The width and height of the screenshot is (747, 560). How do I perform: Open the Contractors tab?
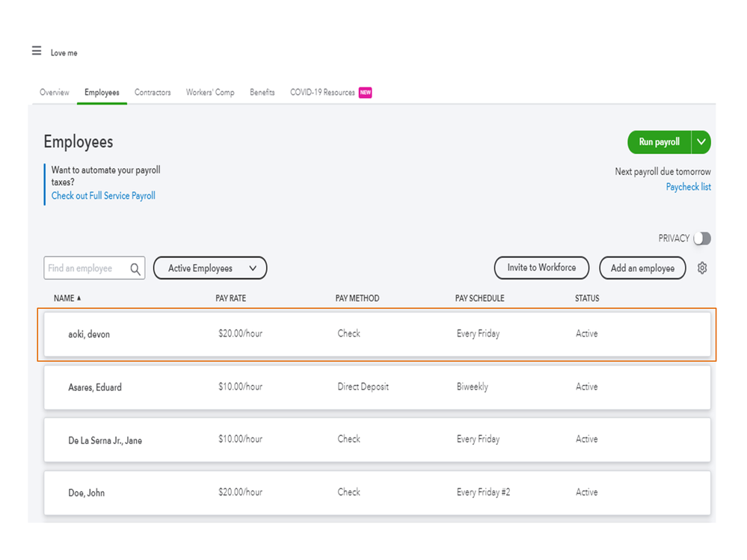click(x=153, y=93)
